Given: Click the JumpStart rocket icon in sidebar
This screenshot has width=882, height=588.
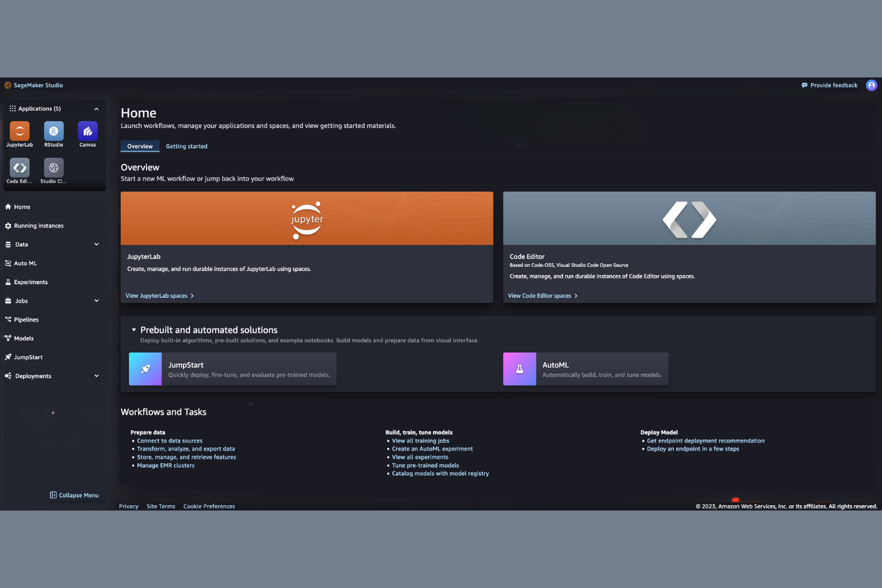Looking at the screenshot, I should click(x=8, y=357).
